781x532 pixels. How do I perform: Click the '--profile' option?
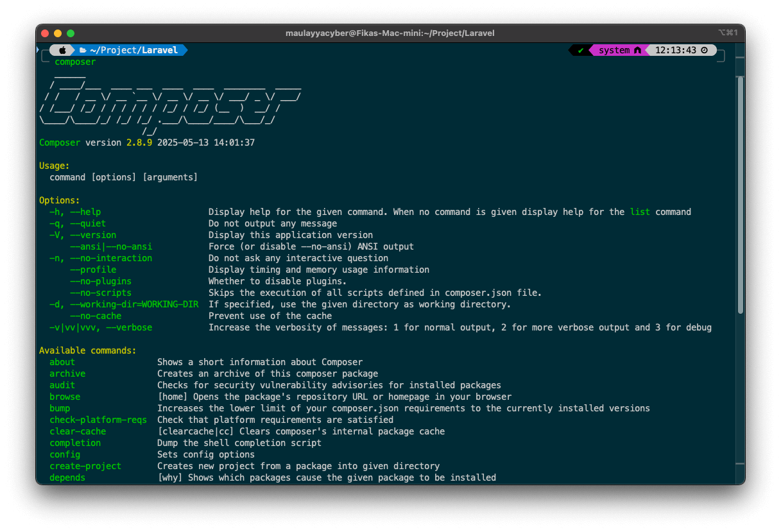pos(93,270)
